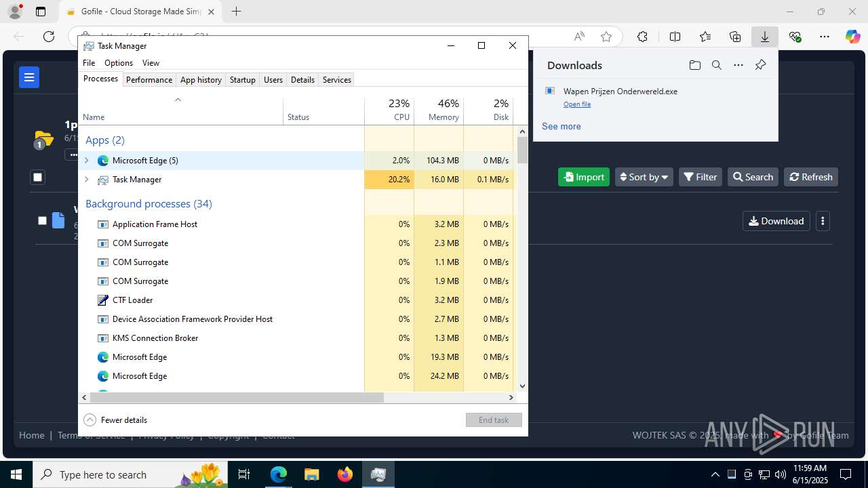Open the File menu in Task Manager
This screenshot has width=868, height=488.
(x=89, y=62)
